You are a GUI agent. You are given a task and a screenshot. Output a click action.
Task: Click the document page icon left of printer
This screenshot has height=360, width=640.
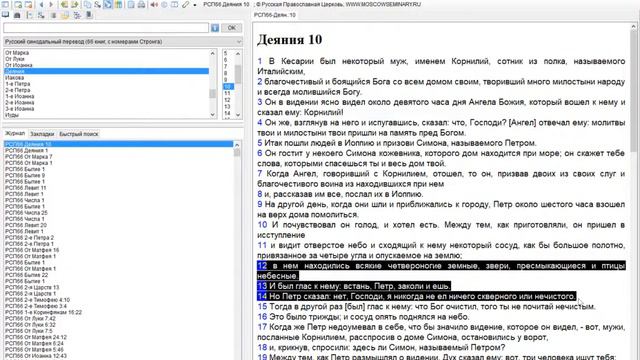pyautogui.click(x=131, y=4)
